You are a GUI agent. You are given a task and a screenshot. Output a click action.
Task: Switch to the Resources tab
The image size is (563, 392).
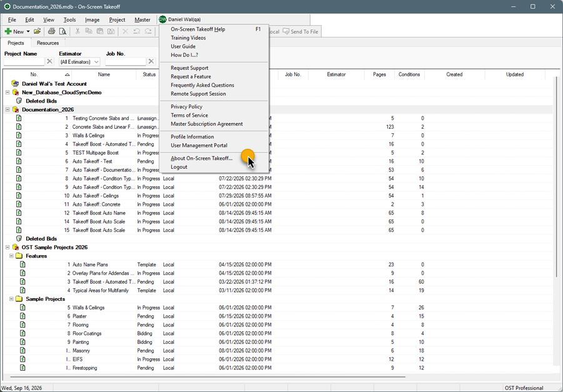pos(48,43)
